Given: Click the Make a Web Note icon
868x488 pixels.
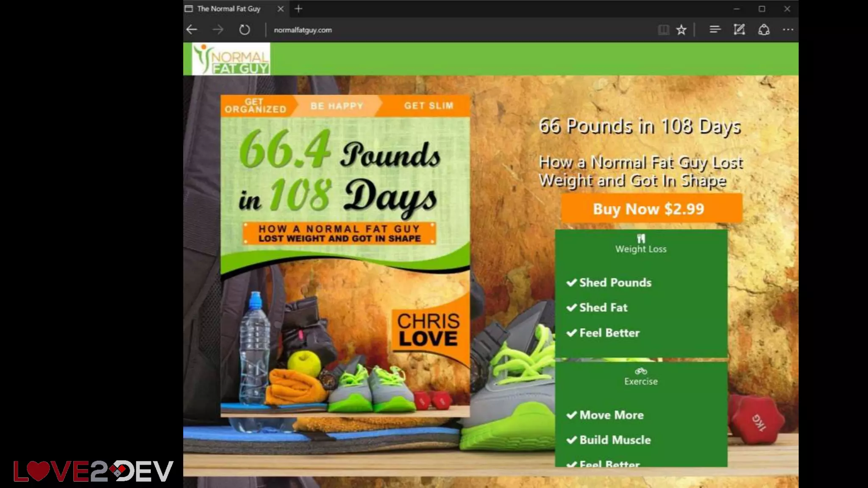Looking at the screenshot, I should pos(739,30).
